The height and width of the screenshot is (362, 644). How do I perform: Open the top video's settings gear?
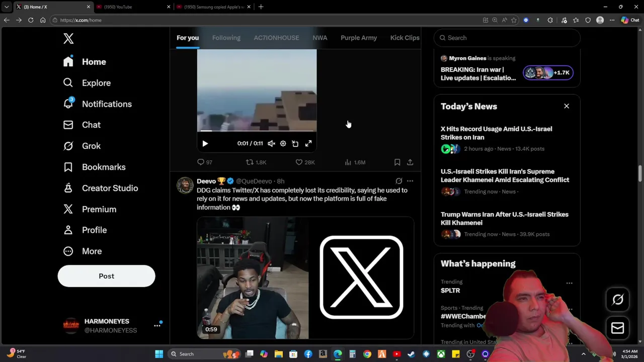point(283,144)
